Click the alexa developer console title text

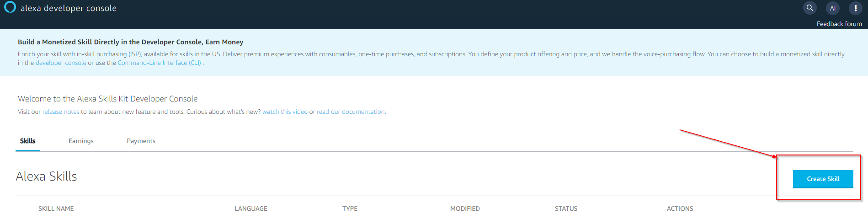click(69, 8)
